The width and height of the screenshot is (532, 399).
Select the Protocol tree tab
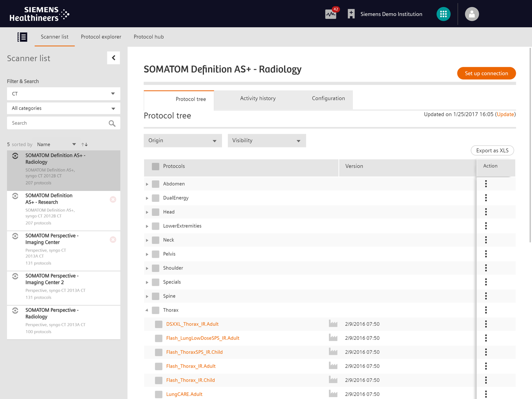click(x=179, y=99)
